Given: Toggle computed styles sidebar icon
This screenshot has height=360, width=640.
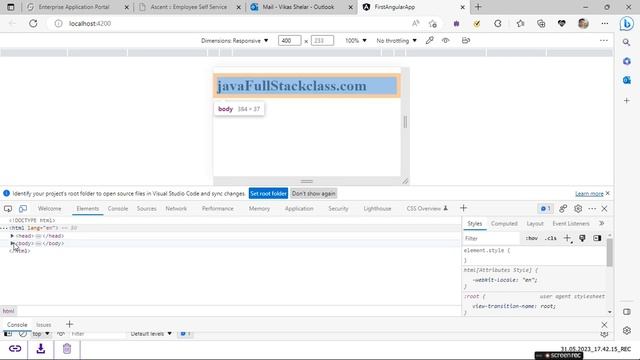Looking at the screenshot, I should point(597,238).
